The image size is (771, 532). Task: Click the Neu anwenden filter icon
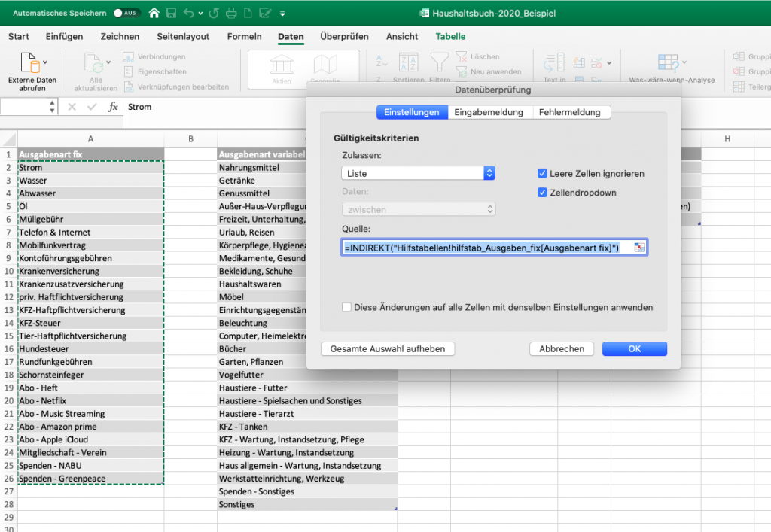coord(462,71)
